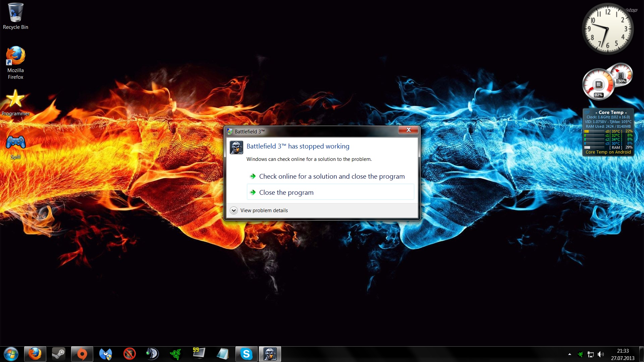Image resolution: width=644 pixels, height=362 pixels.
Task: Choose Close the program
Action: [330, 192]
